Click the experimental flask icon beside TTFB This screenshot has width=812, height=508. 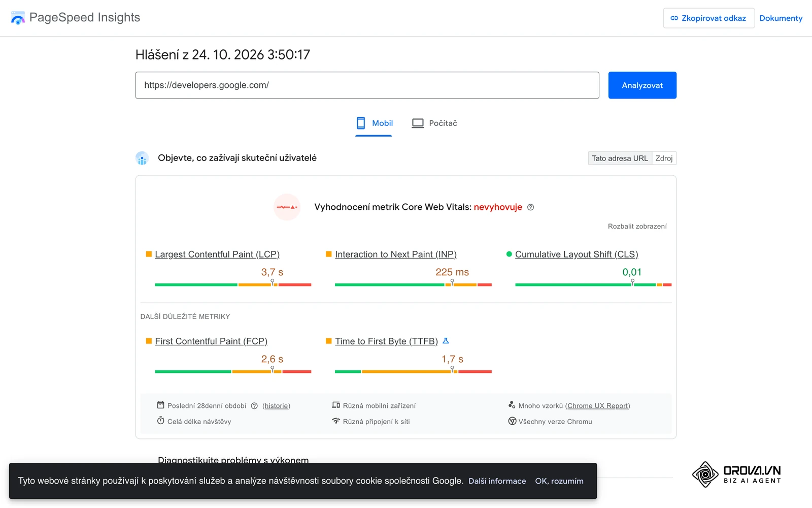click(x=446, y=341)
